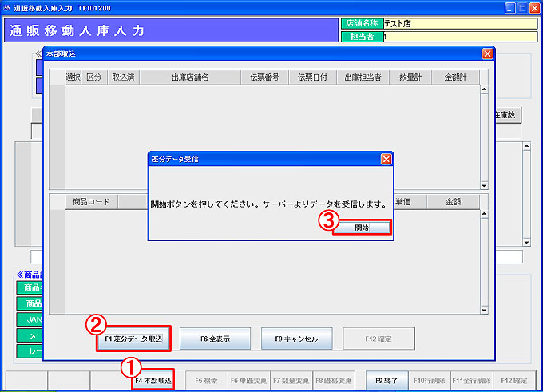Click the application icon in title bar
This screenshot has width=543, height=392.
(6, 8)
